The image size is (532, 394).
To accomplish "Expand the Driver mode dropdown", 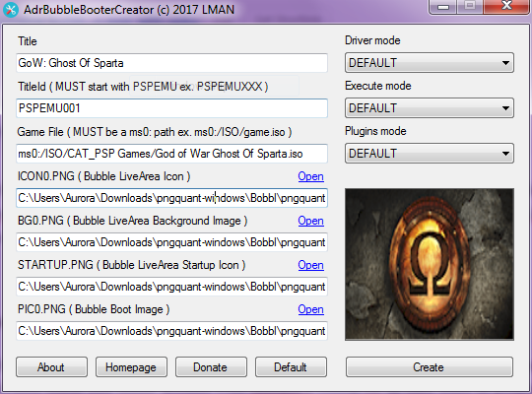I will [430, 63].
